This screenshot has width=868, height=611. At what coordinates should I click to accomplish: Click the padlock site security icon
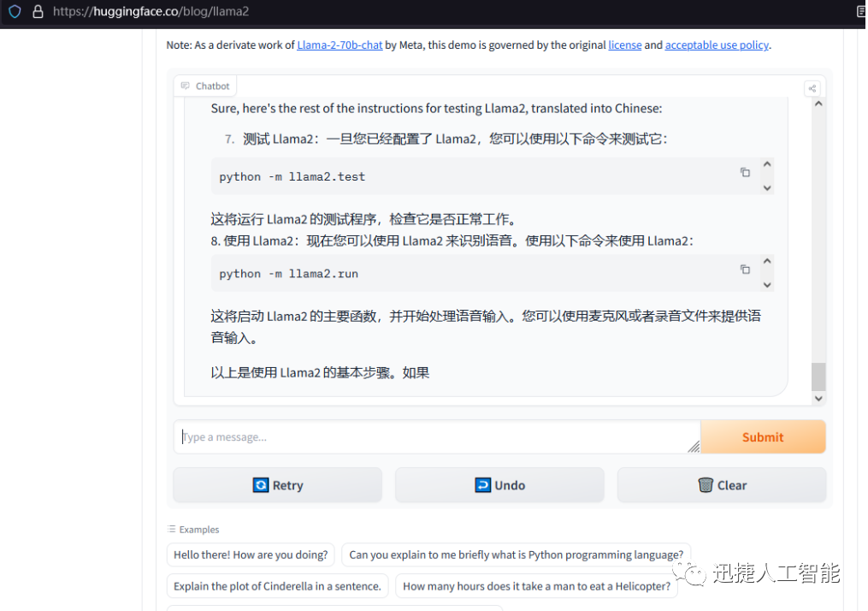(37, 12)
